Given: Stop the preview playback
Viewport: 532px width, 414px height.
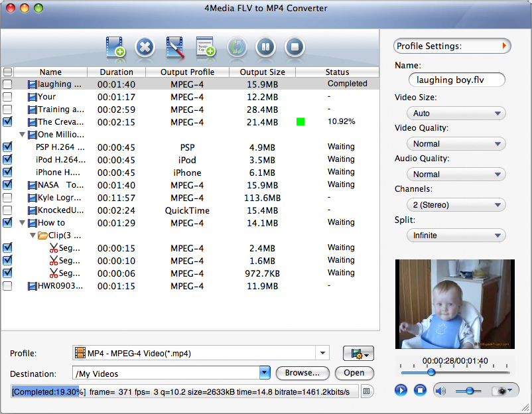Looking at the screenshot, I should click(420, 390).
